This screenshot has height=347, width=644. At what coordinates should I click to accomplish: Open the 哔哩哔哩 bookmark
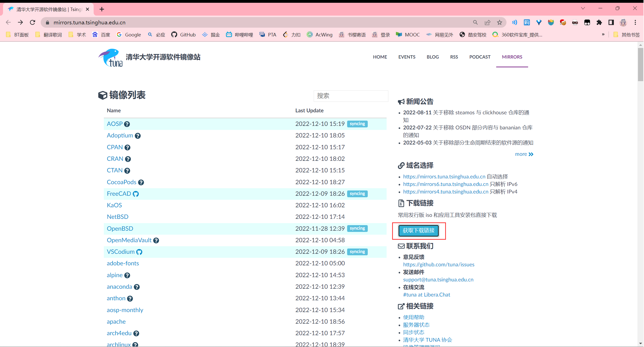pos(239,35)
